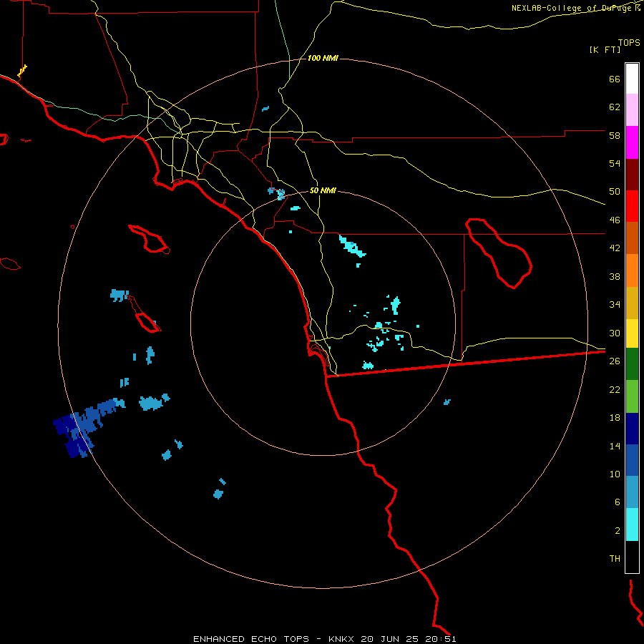644x644 pixels.
Task: Click the [K FT] units label
Action: point(605,49)
